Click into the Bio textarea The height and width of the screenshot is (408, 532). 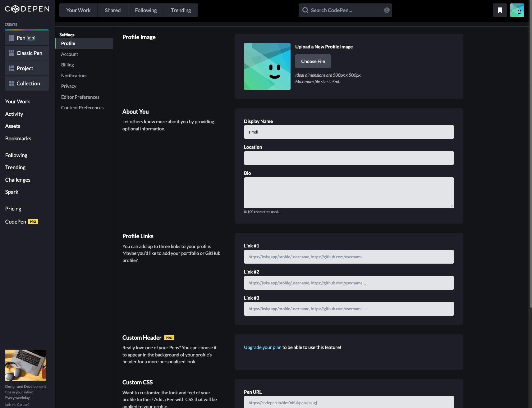click(x=349, y=193)
